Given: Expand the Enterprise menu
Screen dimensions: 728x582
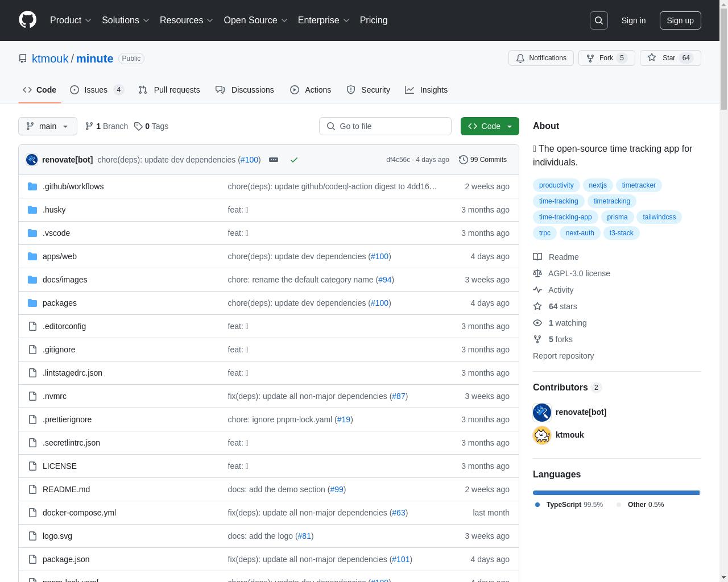Looking at the screenshot, I should [x=324, y=20].
